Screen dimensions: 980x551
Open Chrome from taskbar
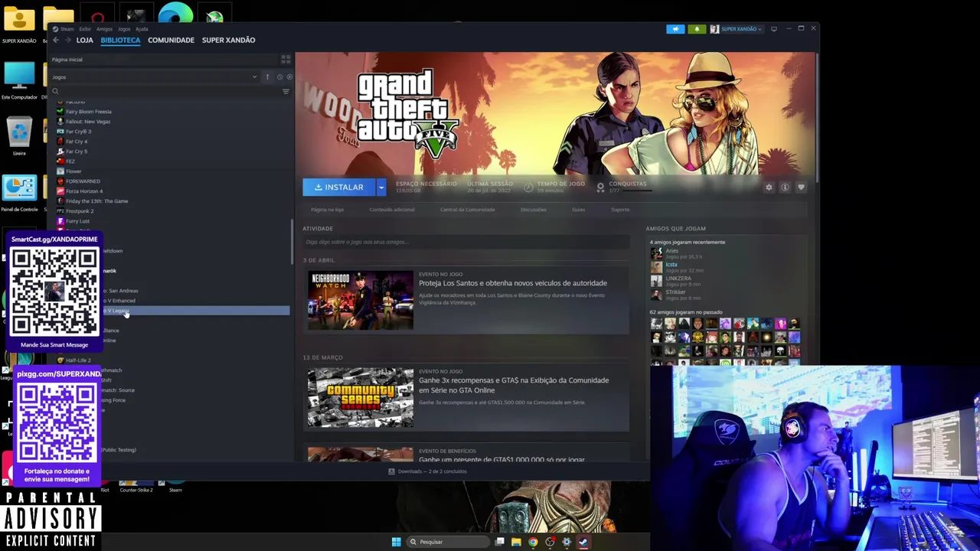[533, 542]
